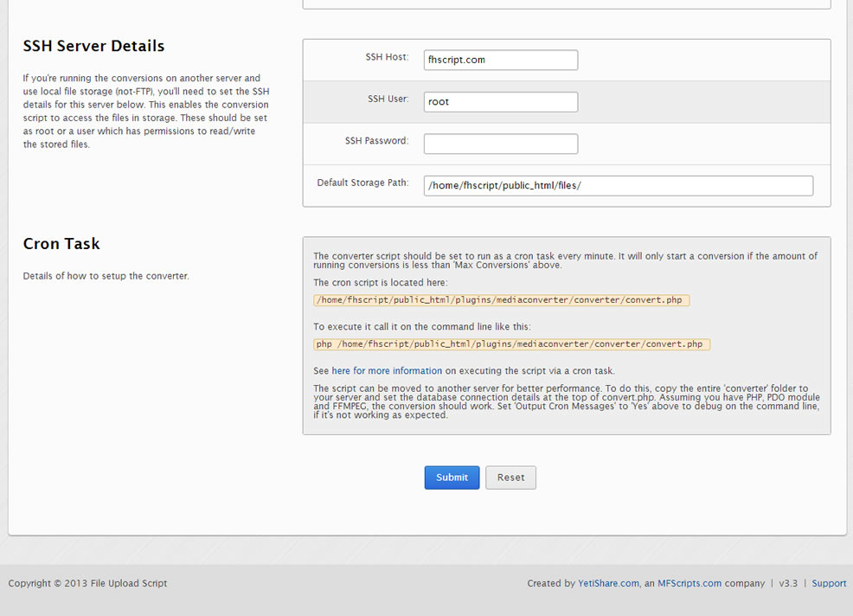853x616 pixels.
Task: Click the php command line code box
Action: click(512, 344)
